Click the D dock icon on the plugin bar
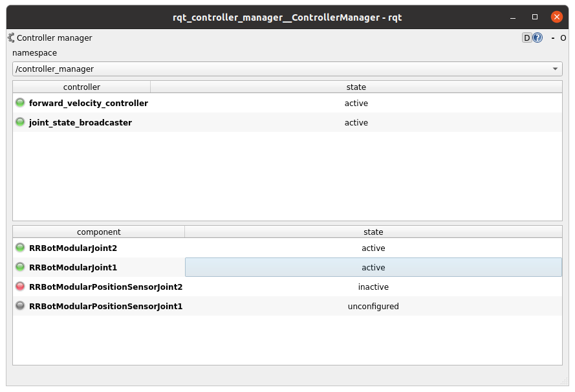Screen dimensions: 575x392 pyautogui.click(x=526, y=38)
